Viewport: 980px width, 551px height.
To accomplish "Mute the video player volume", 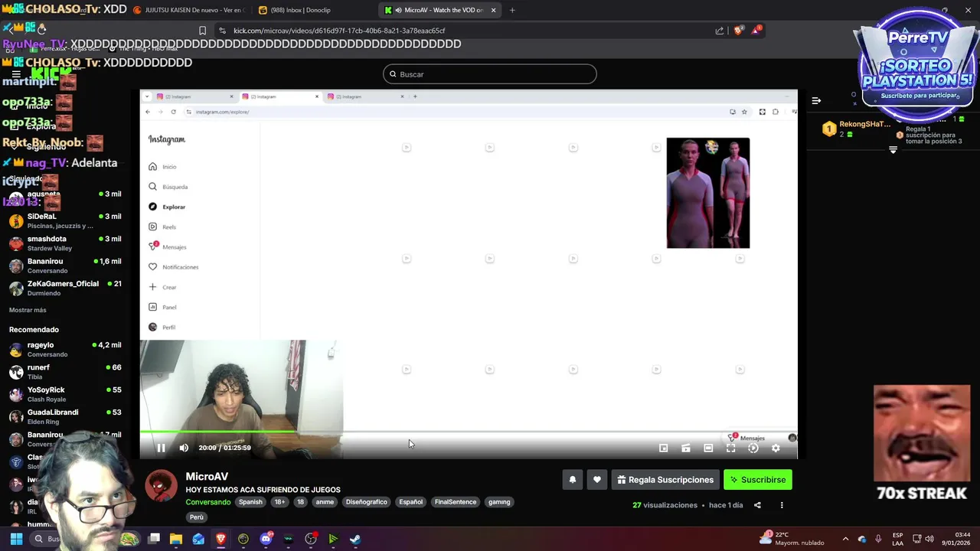I will click(184, 448).
